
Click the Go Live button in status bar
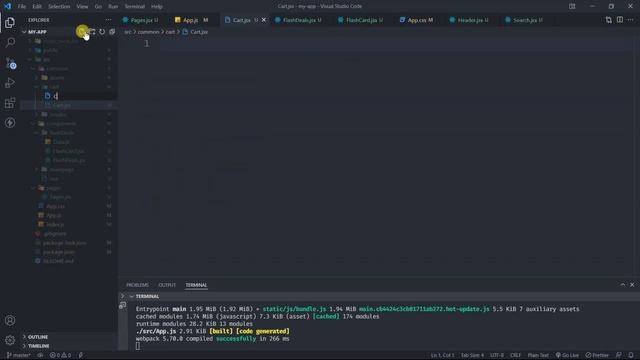567,355
